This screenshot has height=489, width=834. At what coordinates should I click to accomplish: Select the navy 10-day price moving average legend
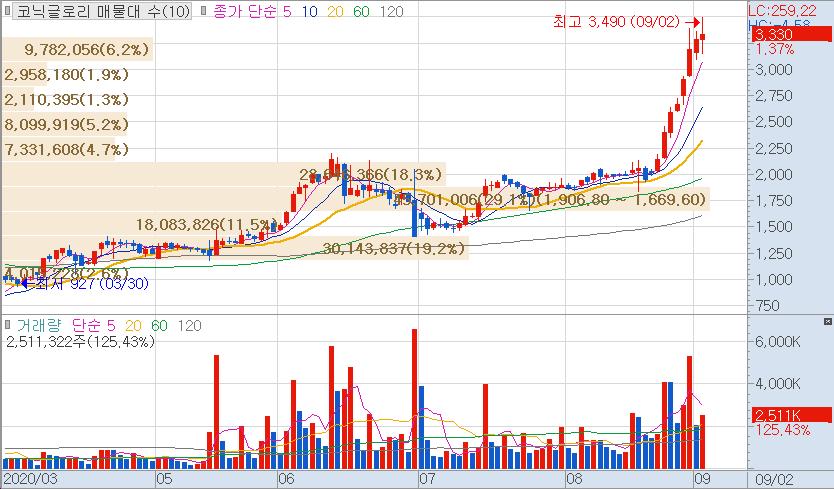310,11
